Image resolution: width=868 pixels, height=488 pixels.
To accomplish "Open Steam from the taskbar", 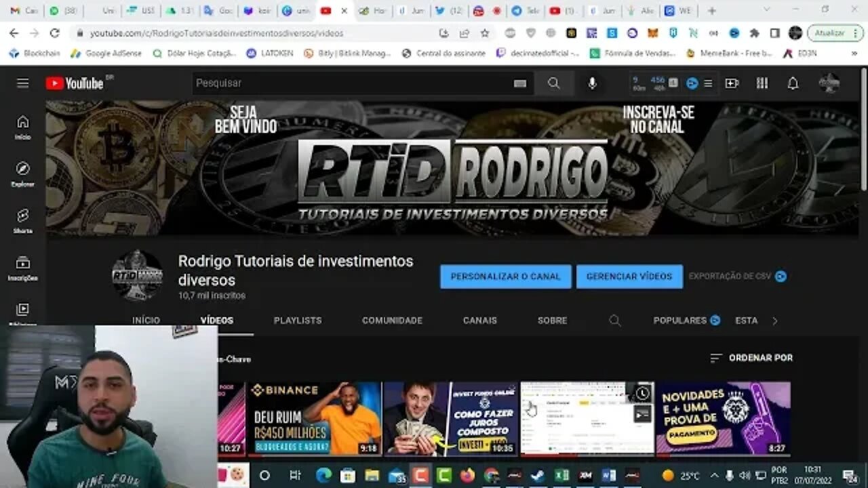I will pos(538,475).
